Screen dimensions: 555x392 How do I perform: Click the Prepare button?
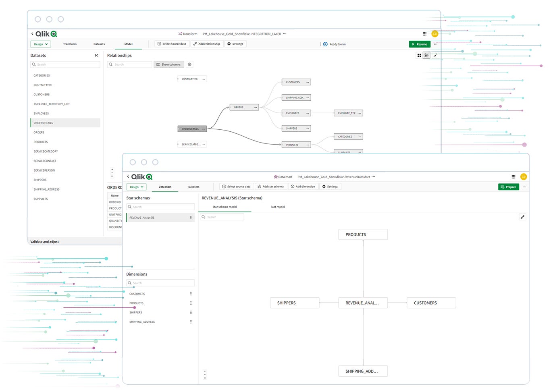(509, 187)
